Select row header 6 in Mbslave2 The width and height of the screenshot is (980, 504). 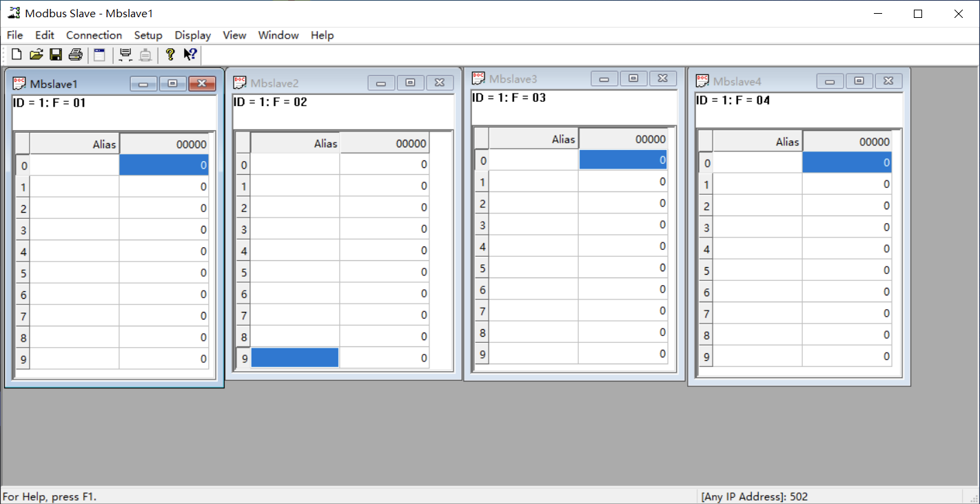click(x=243, y=293)
